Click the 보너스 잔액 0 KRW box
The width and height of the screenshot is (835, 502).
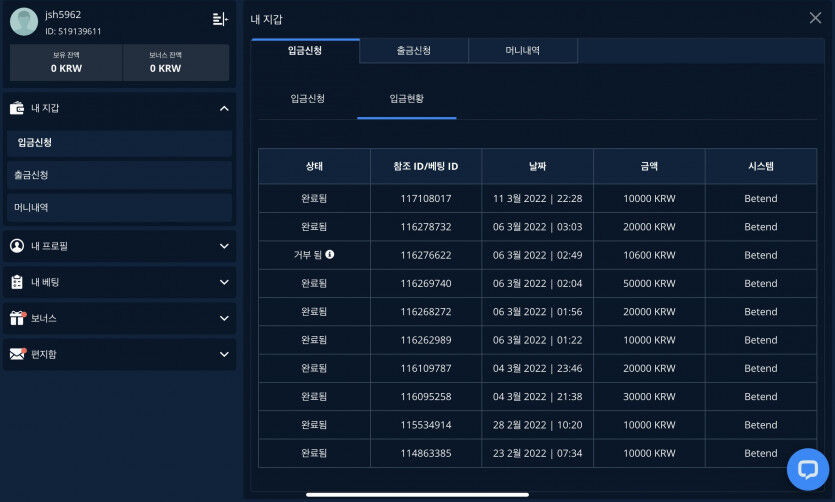176,63
